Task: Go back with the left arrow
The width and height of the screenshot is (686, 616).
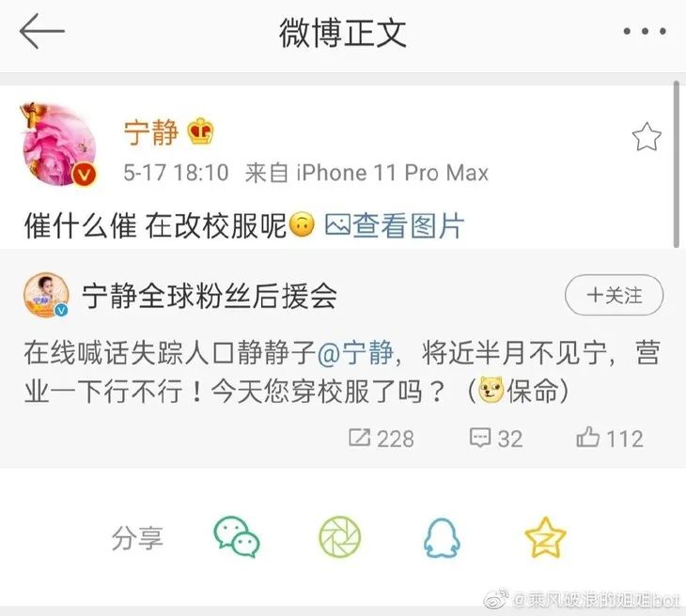Action: 42,31
